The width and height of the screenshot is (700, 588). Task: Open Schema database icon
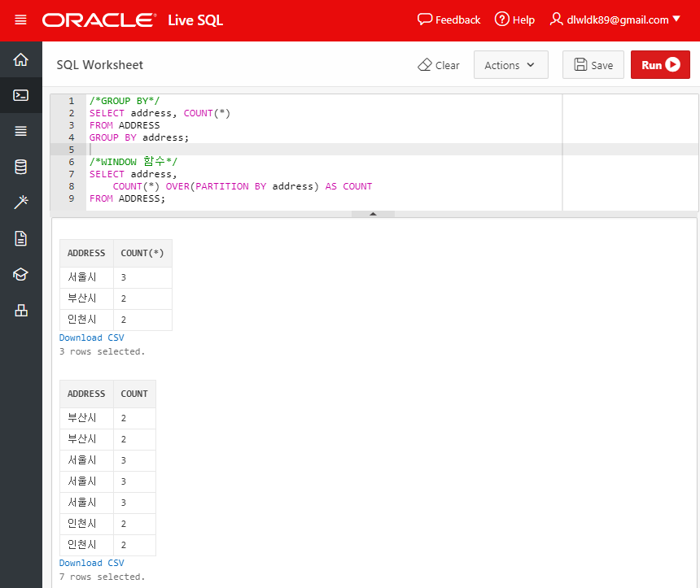(20, 167)
